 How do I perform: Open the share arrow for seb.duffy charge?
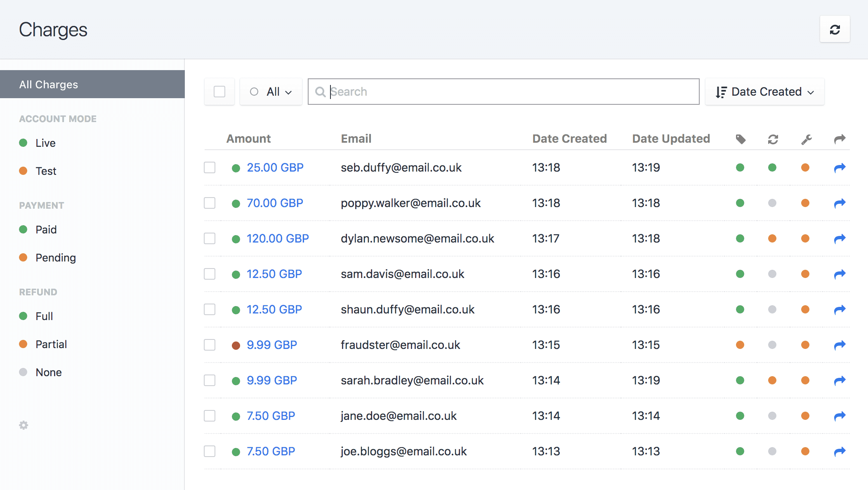tap(840, 167)
